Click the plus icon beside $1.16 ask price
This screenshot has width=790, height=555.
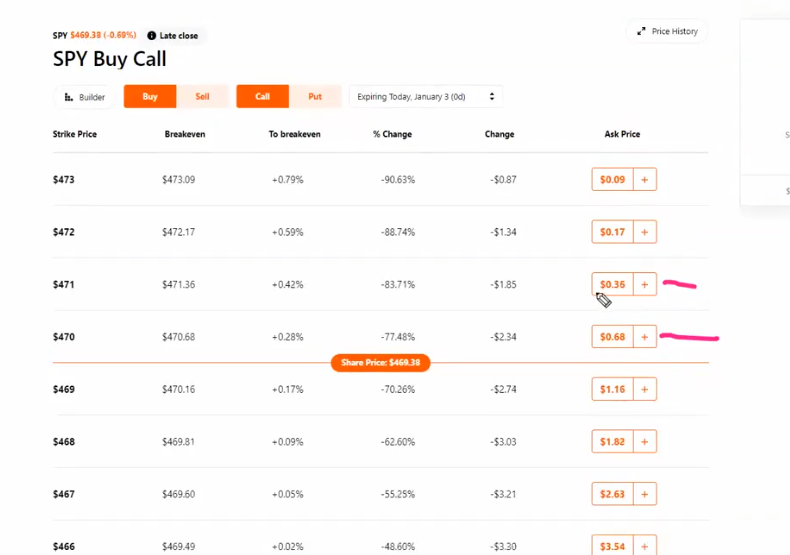[x=645, y=389]
